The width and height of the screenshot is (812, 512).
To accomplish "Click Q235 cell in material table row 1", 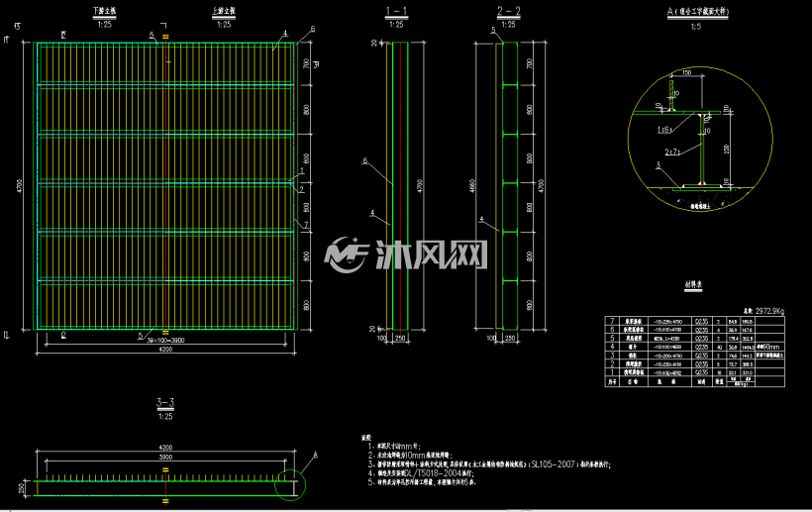I will pos(701,372).
